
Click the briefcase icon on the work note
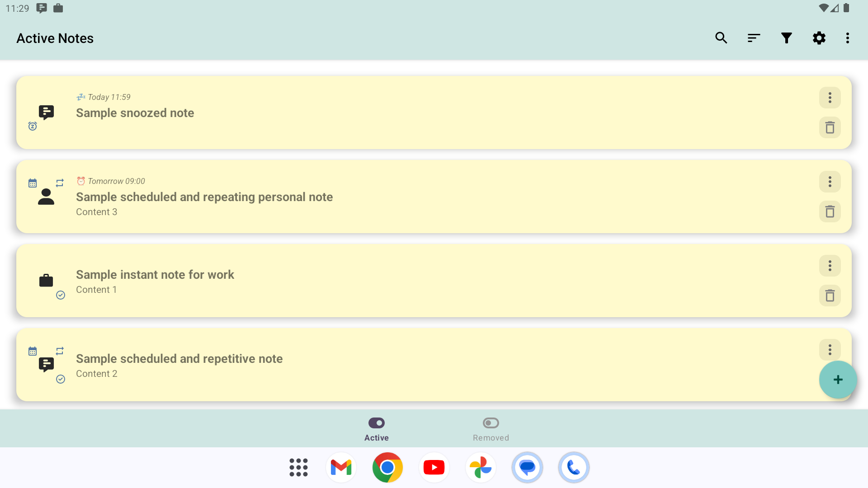click(46, 280)
